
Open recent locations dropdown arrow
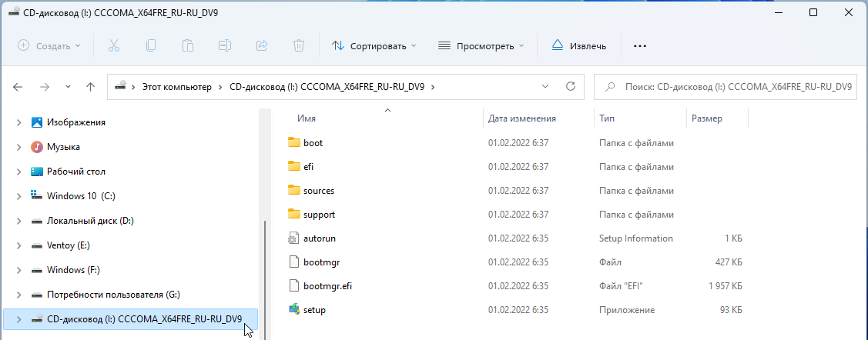[x=68, y=87]
